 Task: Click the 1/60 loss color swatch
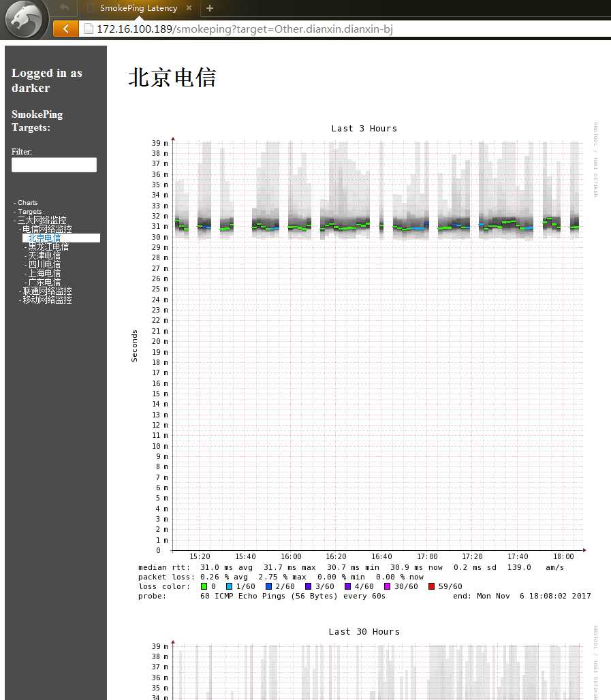coord(229,586)
